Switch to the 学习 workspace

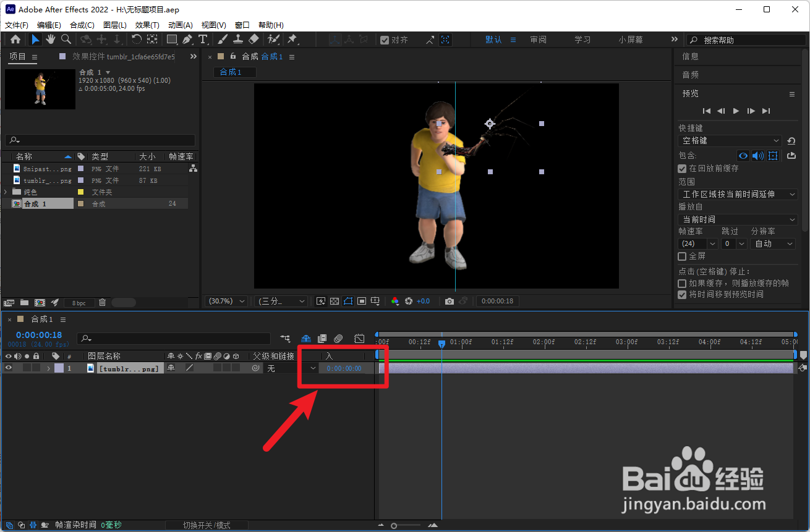582,40
